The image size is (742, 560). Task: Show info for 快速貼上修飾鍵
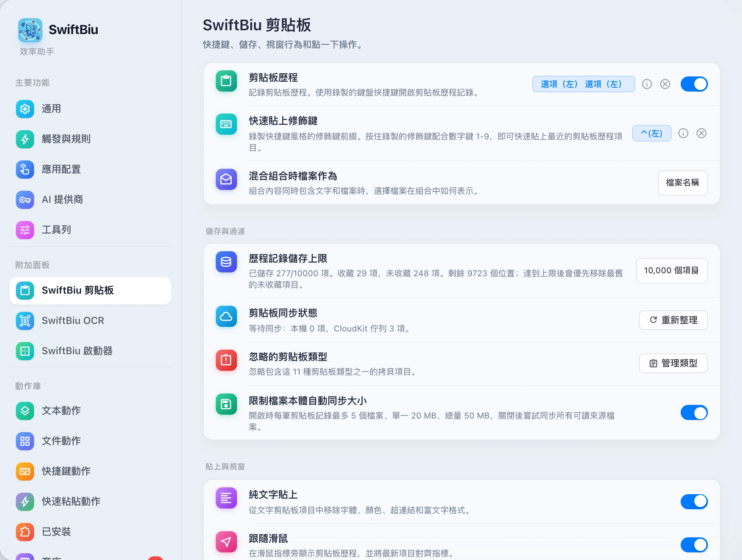point(683,133)
